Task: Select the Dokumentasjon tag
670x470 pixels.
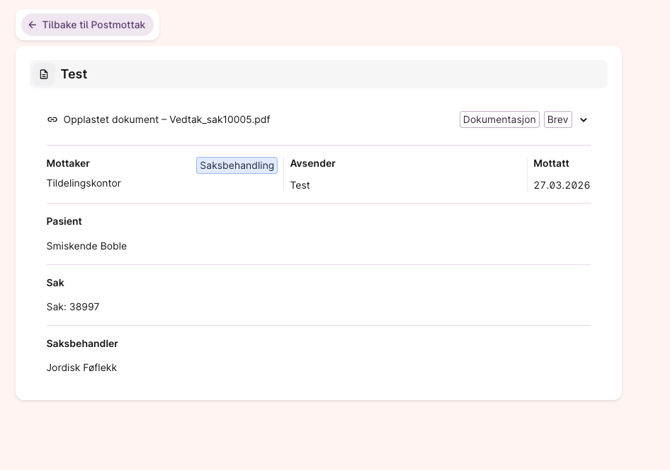Action: tap(499, 120)
